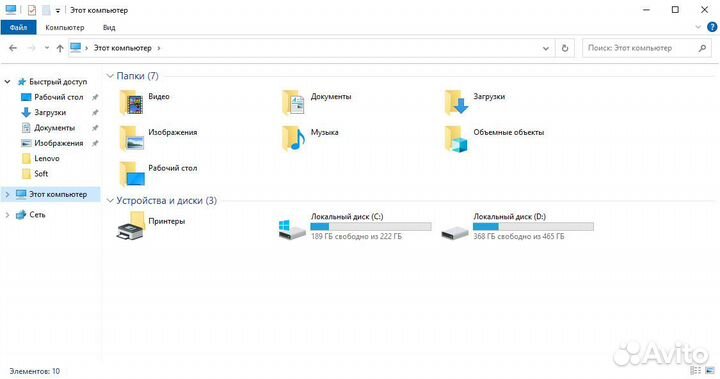720x379 pixels.
Task: Select Рабочий стол in Quick access sidebar
Action: (x=58, y=97)
